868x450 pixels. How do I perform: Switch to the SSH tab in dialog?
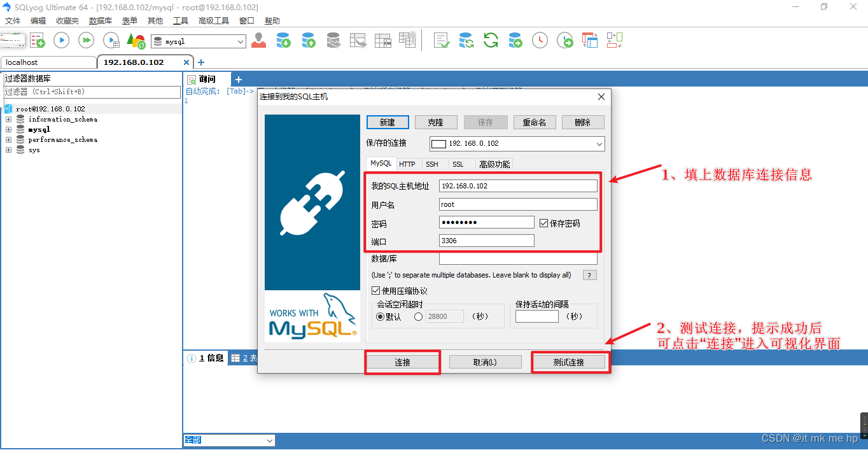point(432,164)
